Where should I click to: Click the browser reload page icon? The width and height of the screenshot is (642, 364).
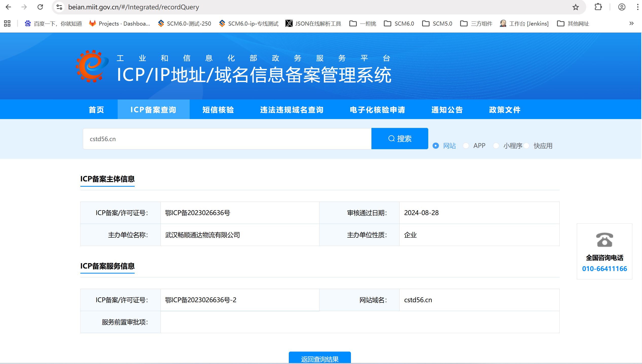point(40,7)
